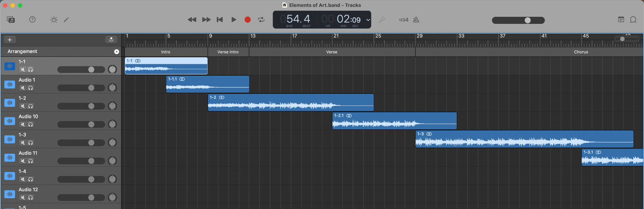644x209 pixels.
Task: Select the track 1-3 audio icon
Action: [x=10, y=139]
